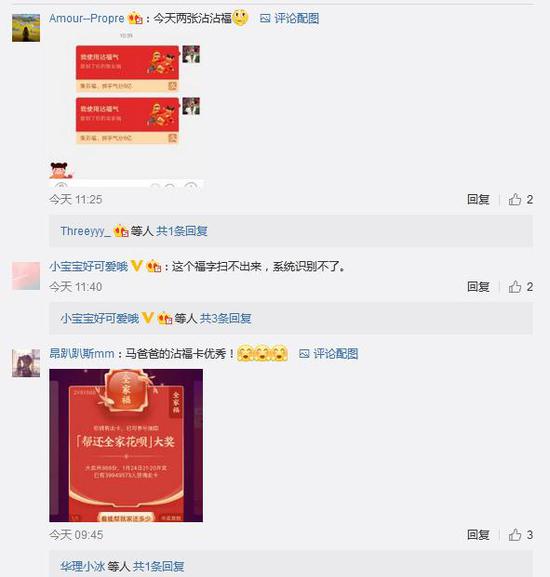This screenshot has height=577, width=550.
Task: Open the red 全家福 card image
Action: [x=126, y=445]
